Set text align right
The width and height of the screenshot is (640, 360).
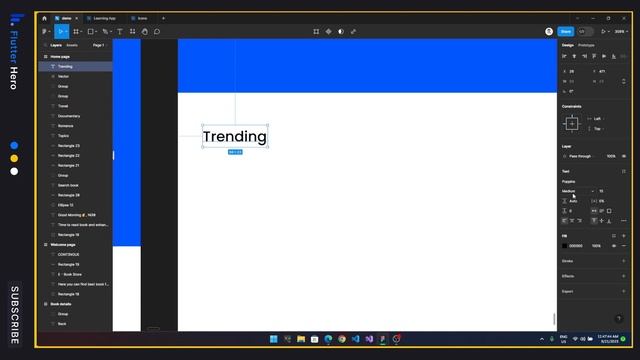(580, 221)
